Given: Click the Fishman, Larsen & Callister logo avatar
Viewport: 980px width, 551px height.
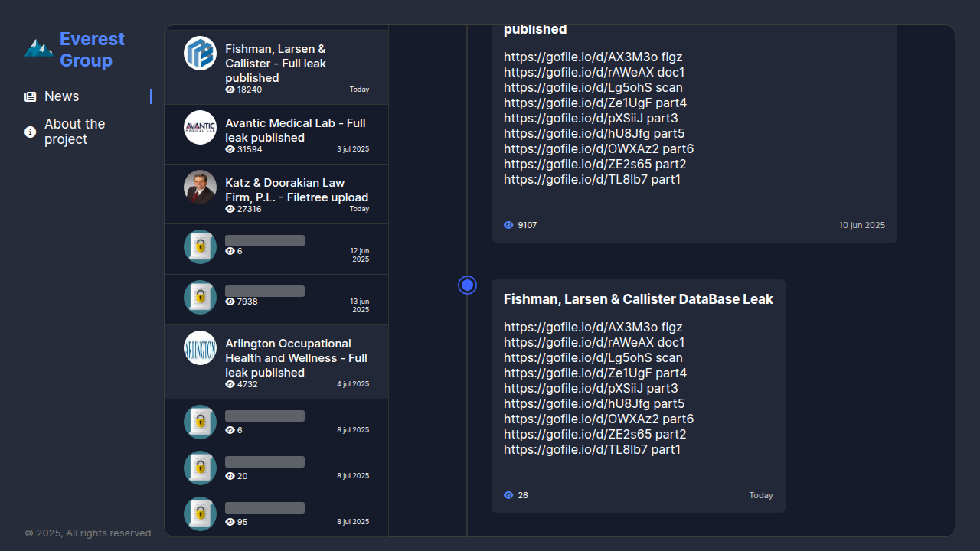Looking at the screenshot, I should coord(200,53).
